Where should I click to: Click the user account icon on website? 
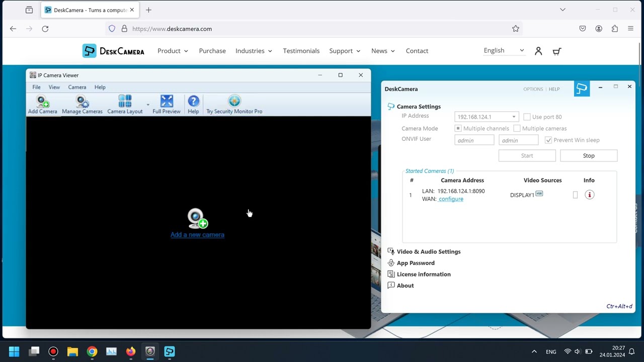[538, 51]
